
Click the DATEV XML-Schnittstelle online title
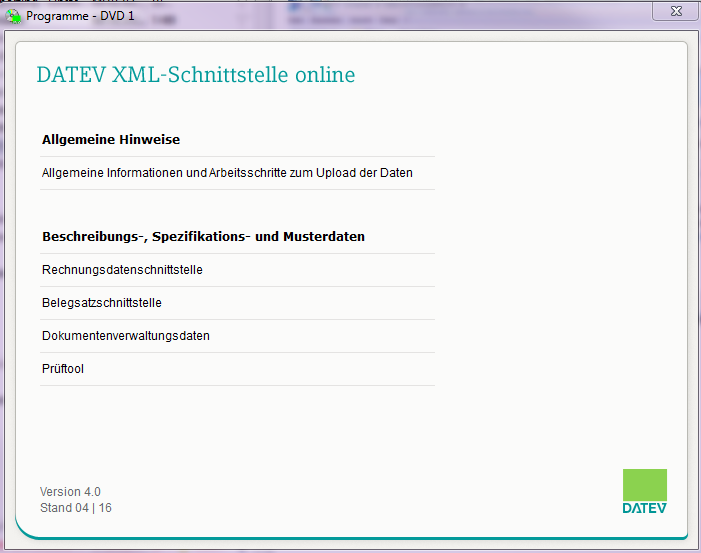coord(196,75)
